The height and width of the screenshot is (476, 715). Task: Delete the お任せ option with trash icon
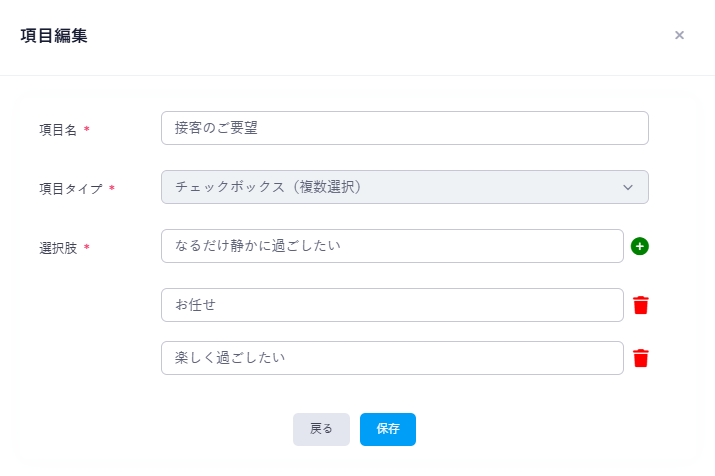641,305
